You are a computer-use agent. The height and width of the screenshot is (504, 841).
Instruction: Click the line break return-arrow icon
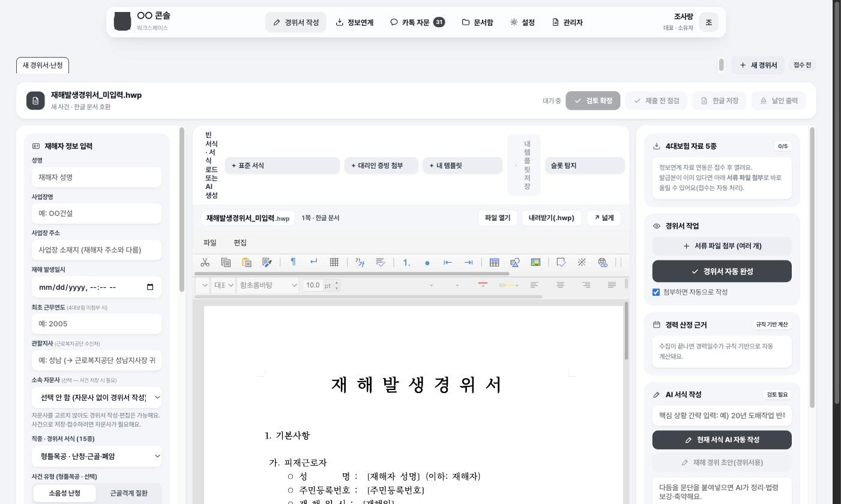point(313,262)
